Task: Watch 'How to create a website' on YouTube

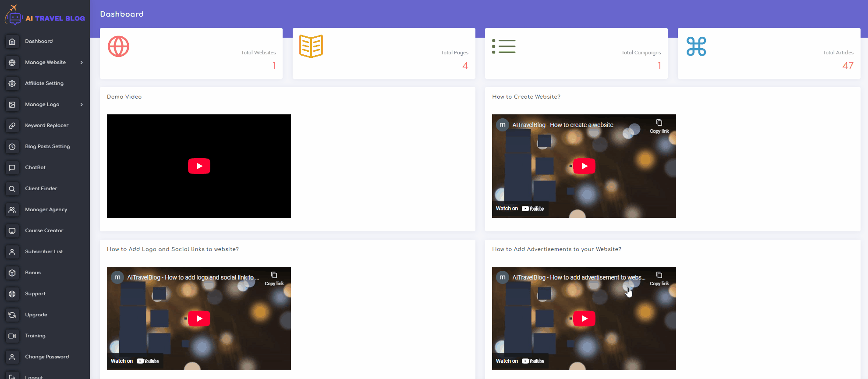Action: pyautogui.click(x=520, y=209)
